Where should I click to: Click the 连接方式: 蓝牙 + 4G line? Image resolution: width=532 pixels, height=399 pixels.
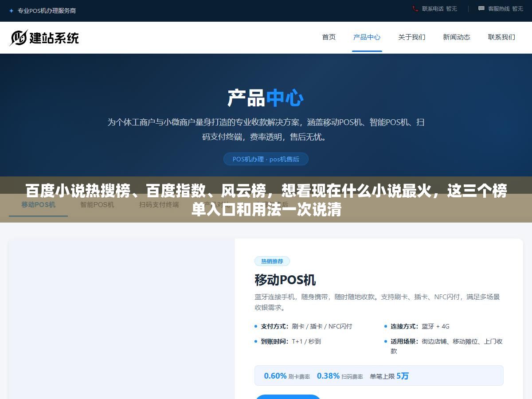(420, 326)
